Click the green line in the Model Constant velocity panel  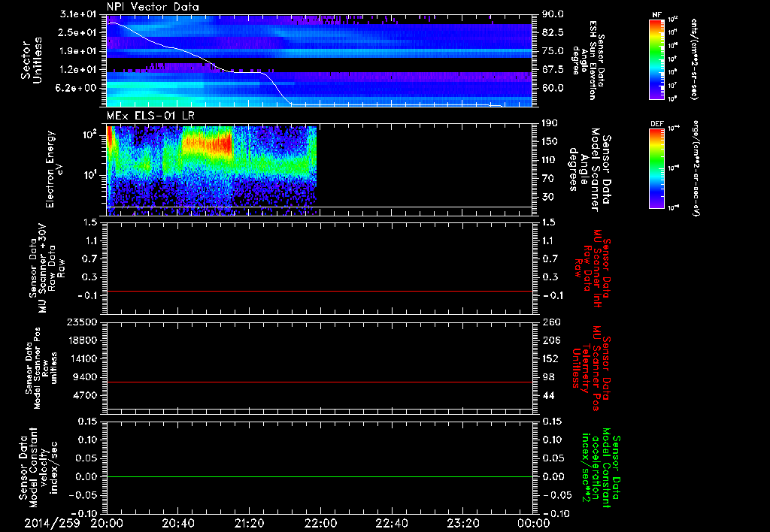pyautogui.click(x=319, y=476)
